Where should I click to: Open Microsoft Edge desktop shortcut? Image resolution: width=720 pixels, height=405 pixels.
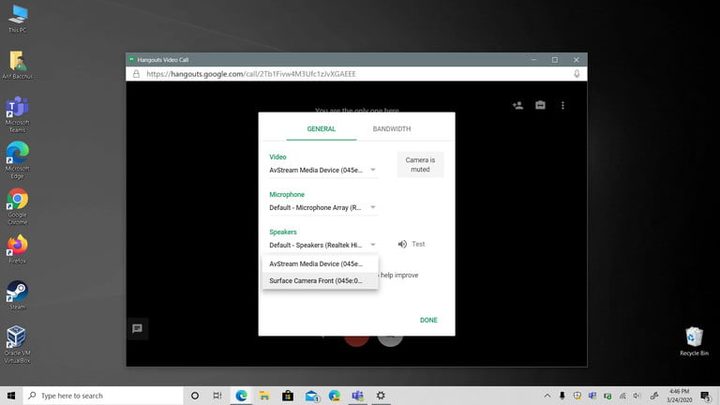pos(17,160)
